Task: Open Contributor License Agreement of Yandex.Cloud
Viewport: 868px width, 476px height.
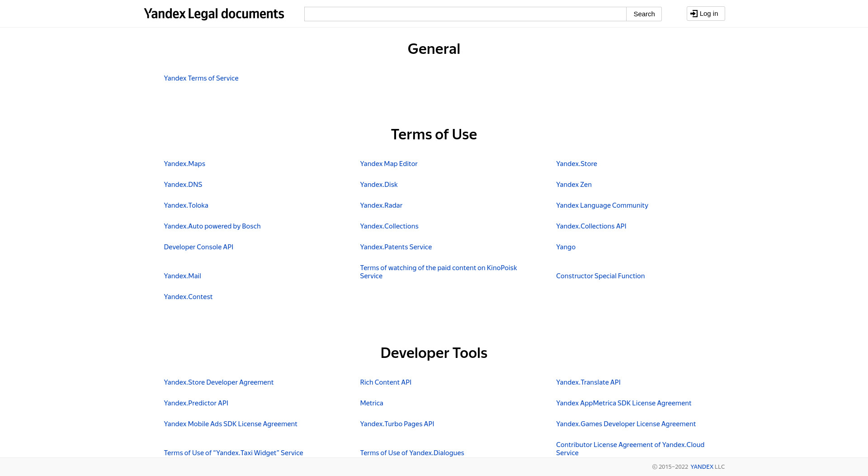Action: (x=630, y=449)
